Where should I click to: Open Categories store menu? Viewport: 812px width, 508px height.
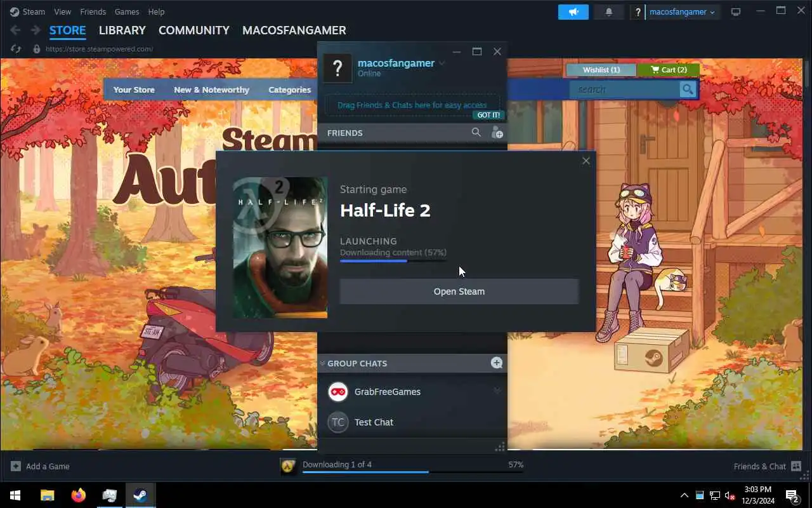click(289, 90)
